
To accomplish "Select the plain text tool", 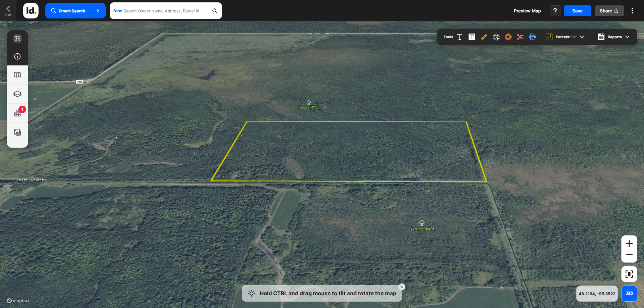I will tap(460, 37).
